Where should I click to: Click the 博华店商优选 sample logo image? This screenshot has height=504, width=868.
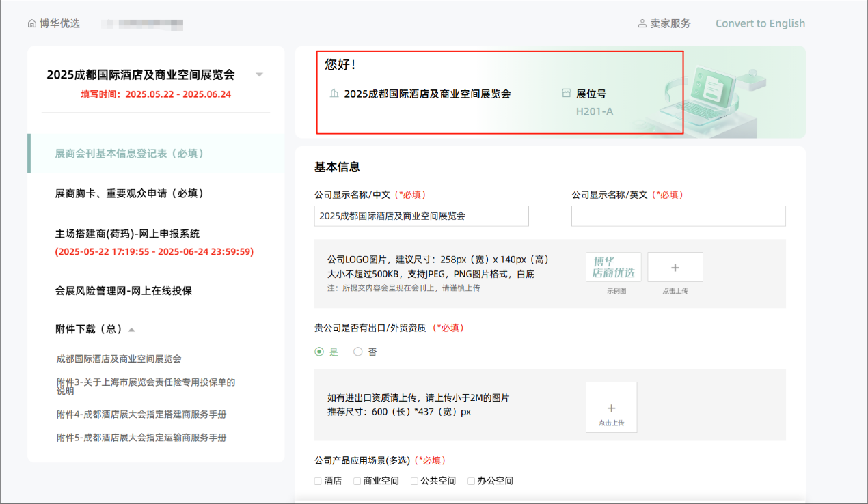click(613, 267)
